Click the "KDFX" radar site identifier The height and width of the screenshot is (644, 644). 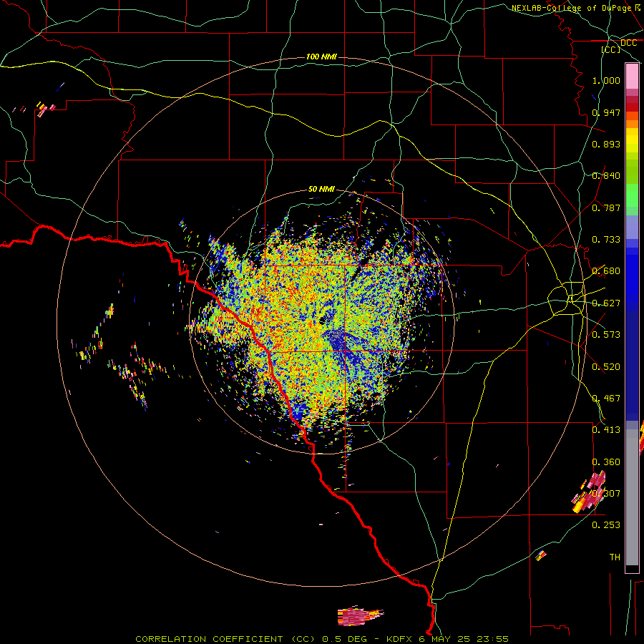click(x=401, y=639)
